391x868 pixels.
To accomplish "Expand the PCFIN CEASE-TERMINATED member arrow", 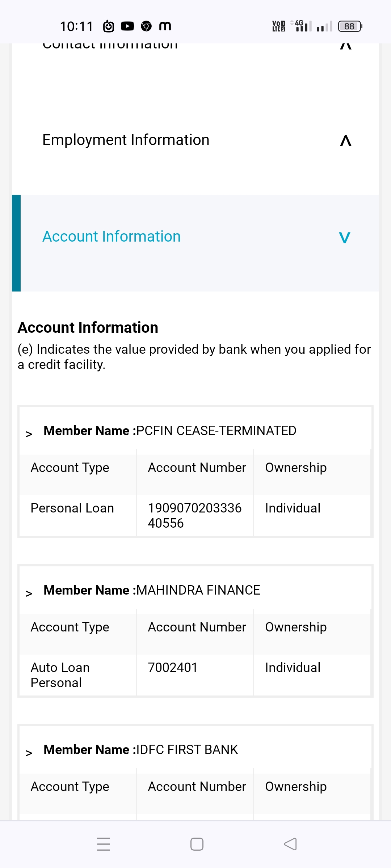I will (29, 434).
